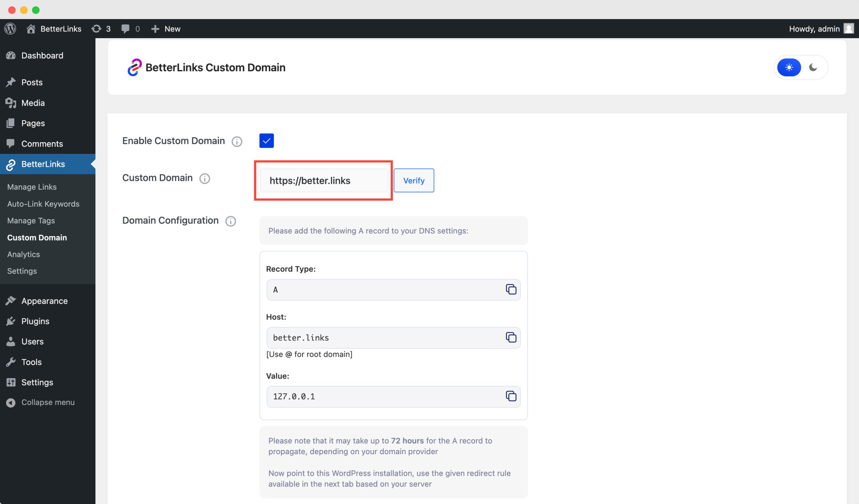
Task: Switch to dark mode with the moon toggle
Action: (813, 67)
